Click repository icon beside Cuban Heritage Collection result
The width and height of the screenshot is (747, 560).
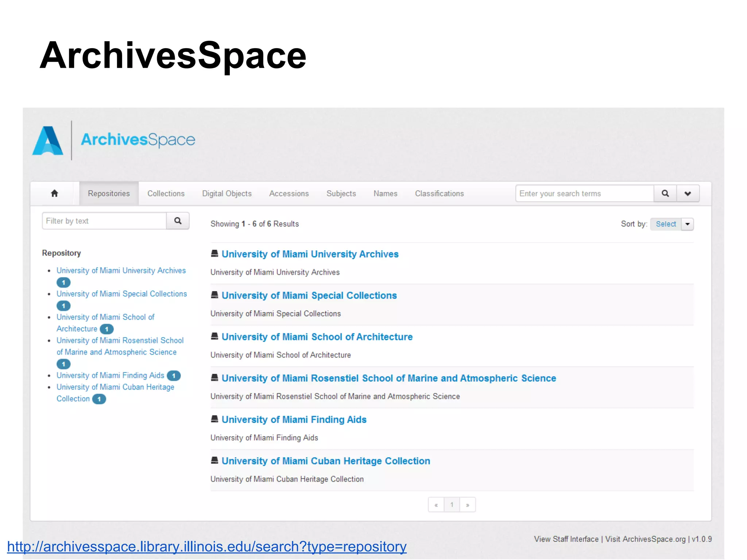tap(214, 460)
